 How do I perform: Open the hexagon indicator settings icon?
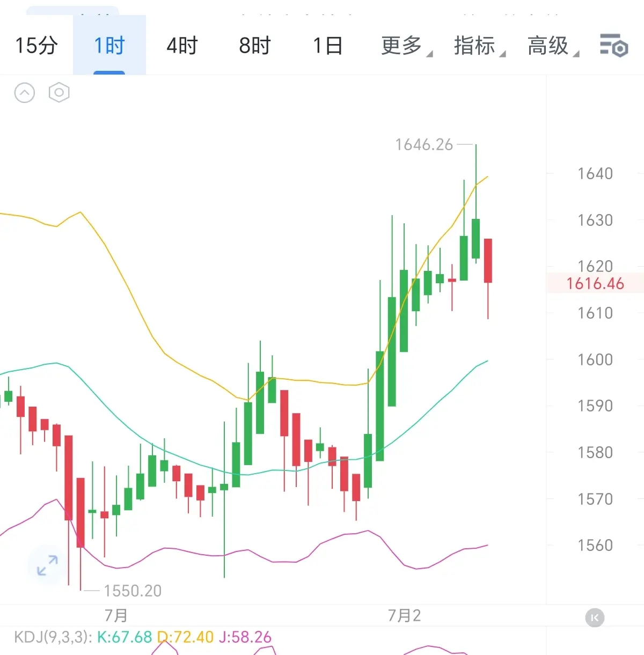point(59,93)
